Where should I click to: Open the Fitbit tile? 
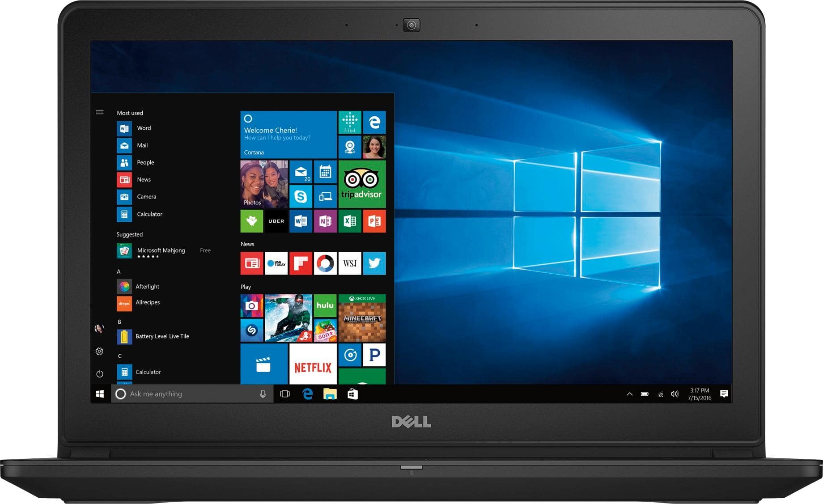click(x=350, y=123)
